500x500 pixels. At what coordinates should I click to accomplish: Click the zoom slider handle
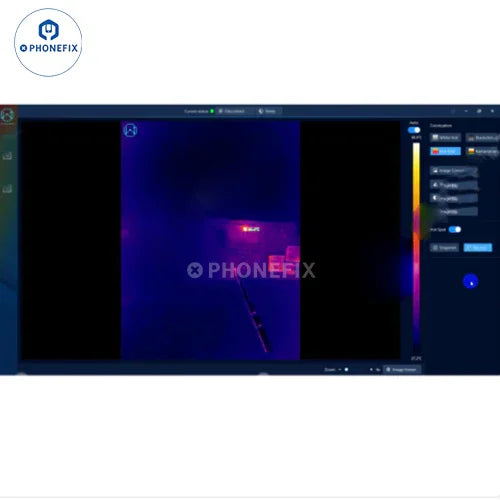click(x=346, y=369)
